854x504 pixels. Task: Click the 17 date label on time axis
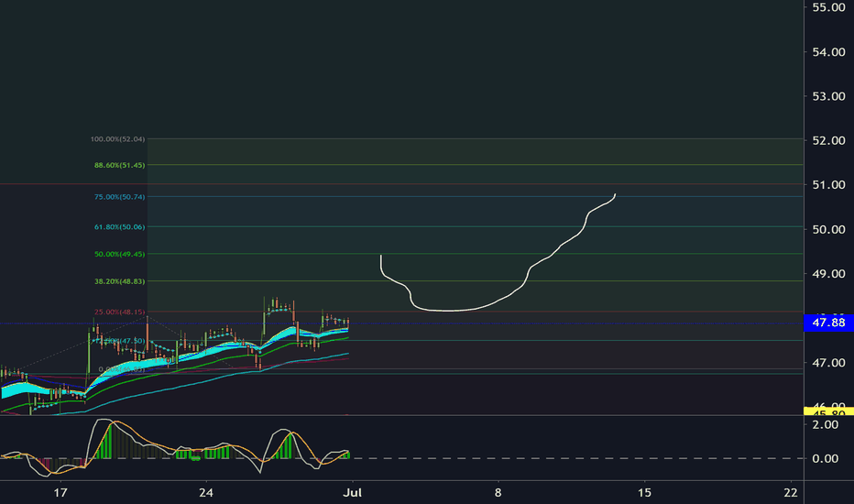click(60, 493)
